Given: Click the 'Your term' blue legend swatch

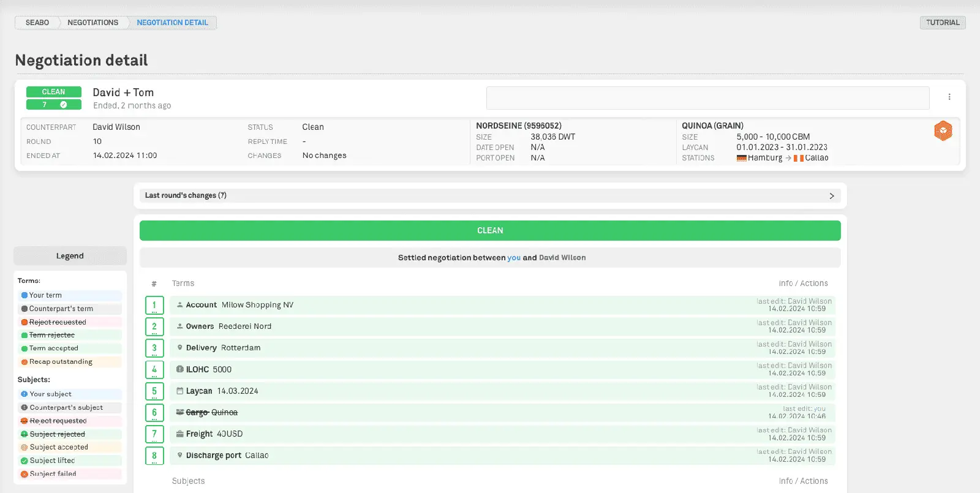Looking at the screenshot, I should tap(24, 295).
